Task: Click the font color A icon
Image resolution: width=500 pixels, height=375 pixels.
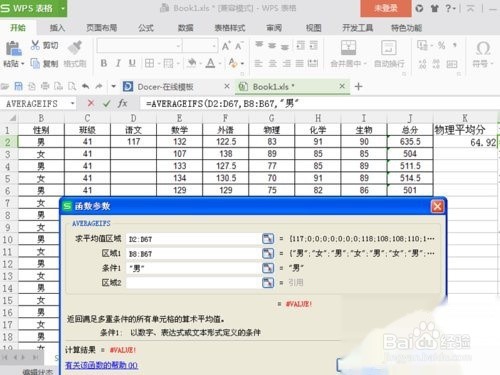Action: 210,63
